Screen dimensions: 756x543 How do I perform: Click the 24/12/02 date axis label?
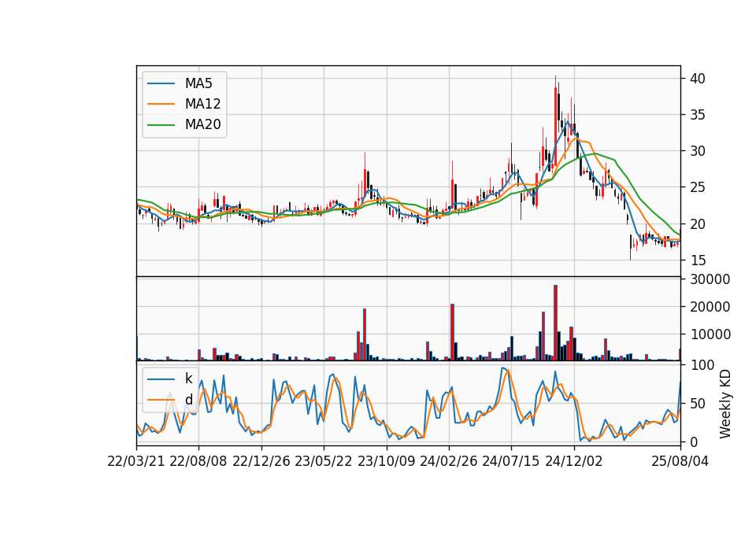coord(574,462)
